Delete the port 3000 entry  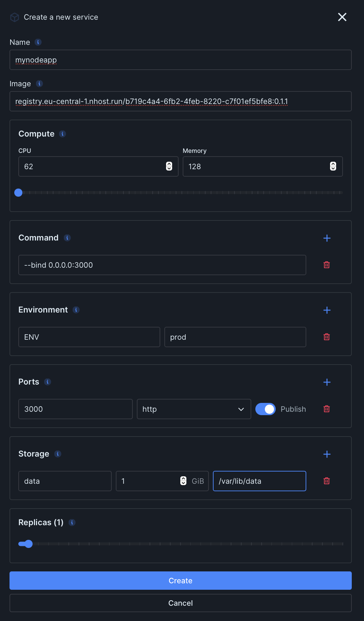click(327, 409)
